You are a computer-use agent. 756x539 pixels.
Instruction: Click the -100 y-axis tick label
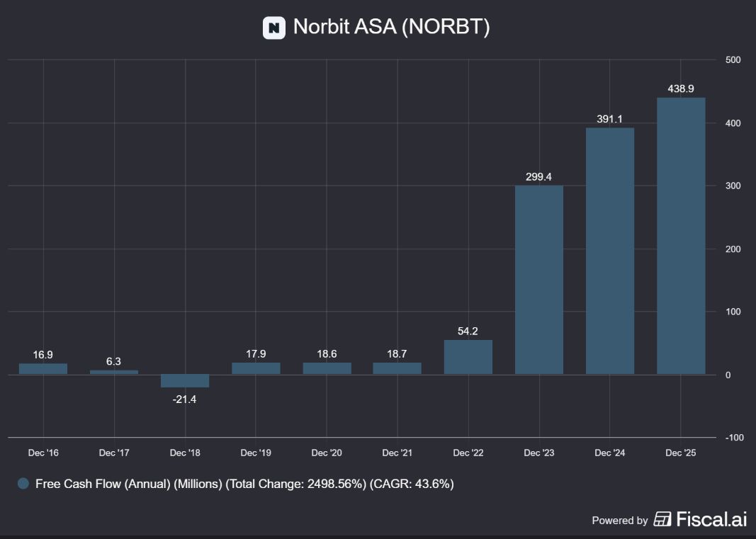(734, 438)
